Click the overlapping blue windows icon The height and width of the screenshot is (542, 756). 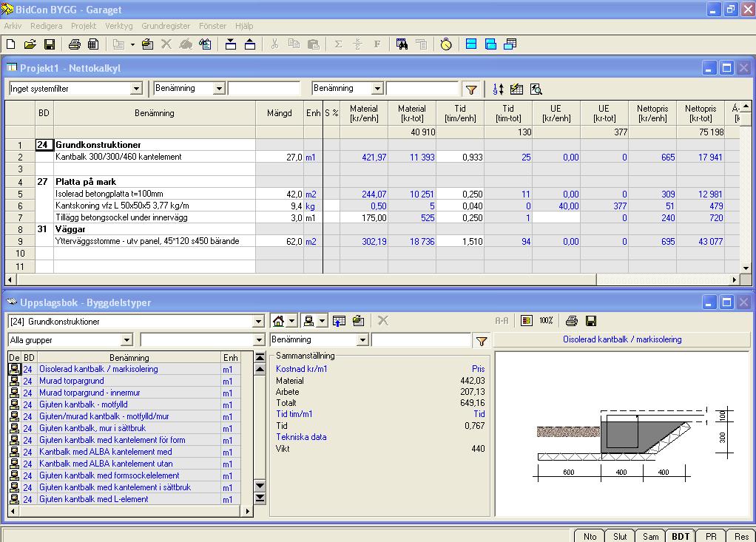pyautogui.click(x=490, y=44)
